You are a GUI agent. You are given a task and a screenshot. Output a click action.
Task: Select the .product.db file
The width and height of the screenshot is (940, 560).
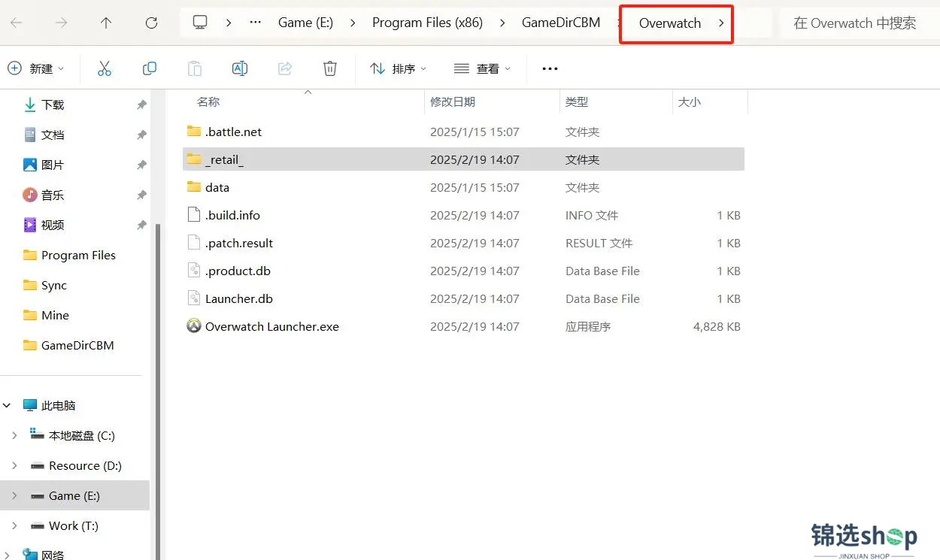click(463, 271)
